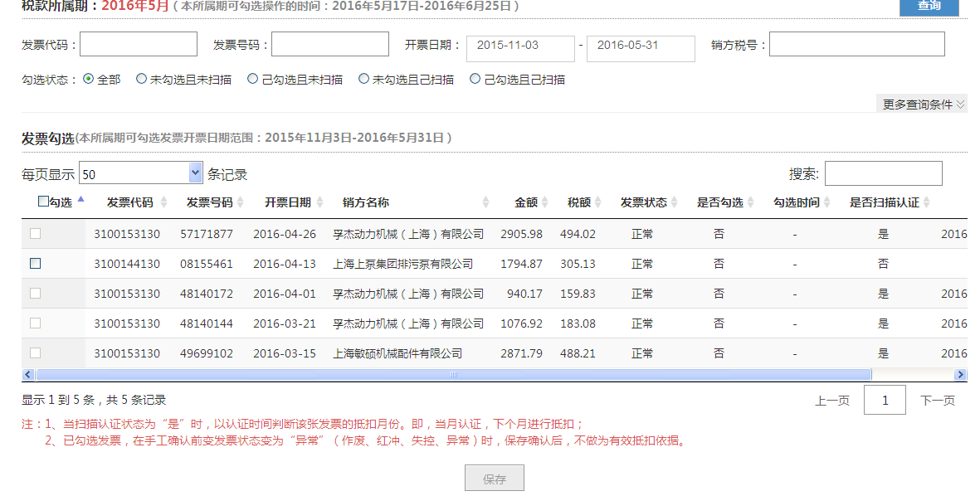Expand 更多查询条件 query options

pos(923,105)
